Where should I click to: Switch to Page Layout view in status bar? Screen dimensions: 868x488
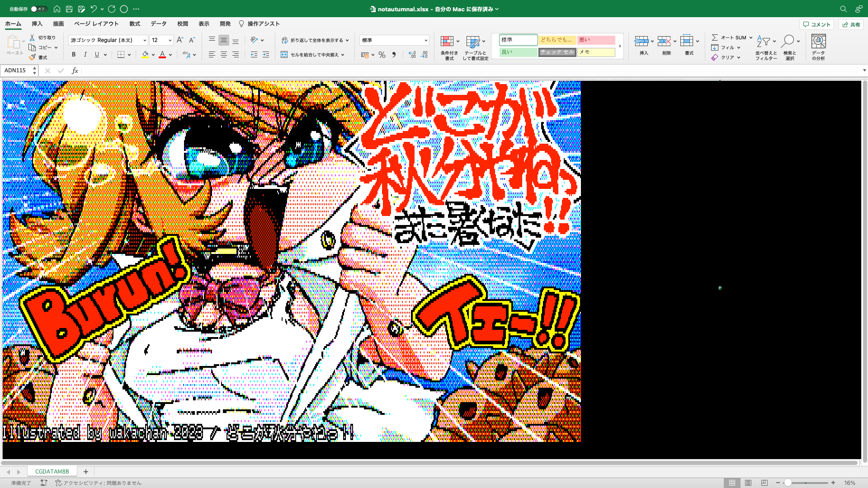click(x=748, y=483)
